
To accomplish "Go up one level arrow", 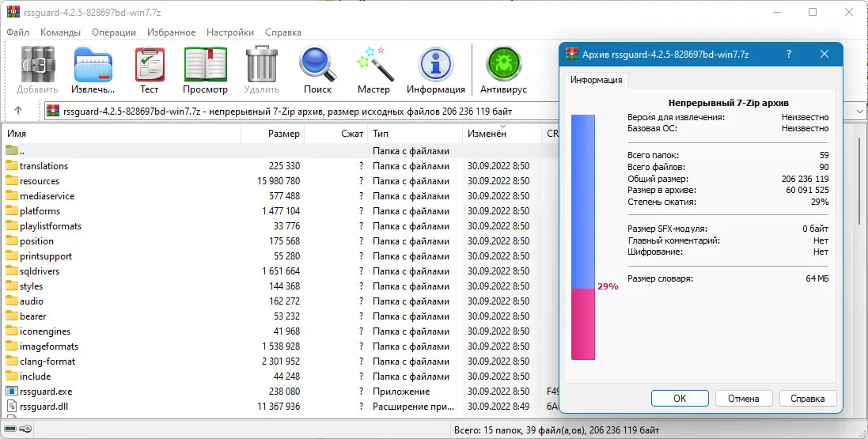I will (17, 111).
